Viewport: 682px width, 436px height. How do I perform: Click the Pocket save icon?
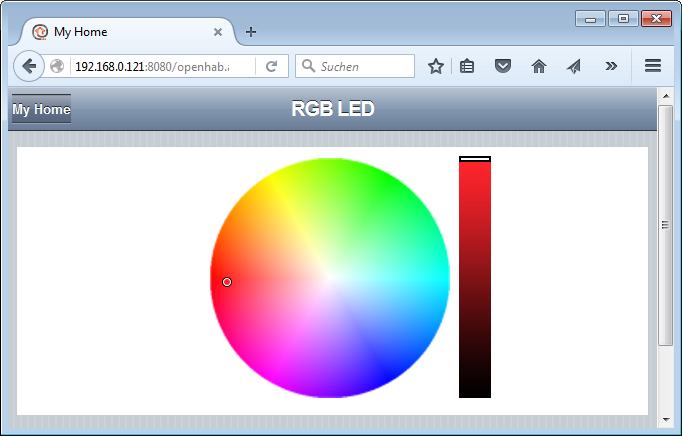(x=504, y=66)
